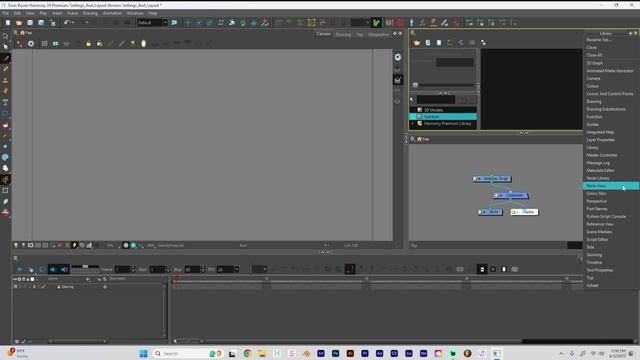The width and height of the screenshot is (640, 360).
Task: Click the Start frame field
Action: click(158, 269)
